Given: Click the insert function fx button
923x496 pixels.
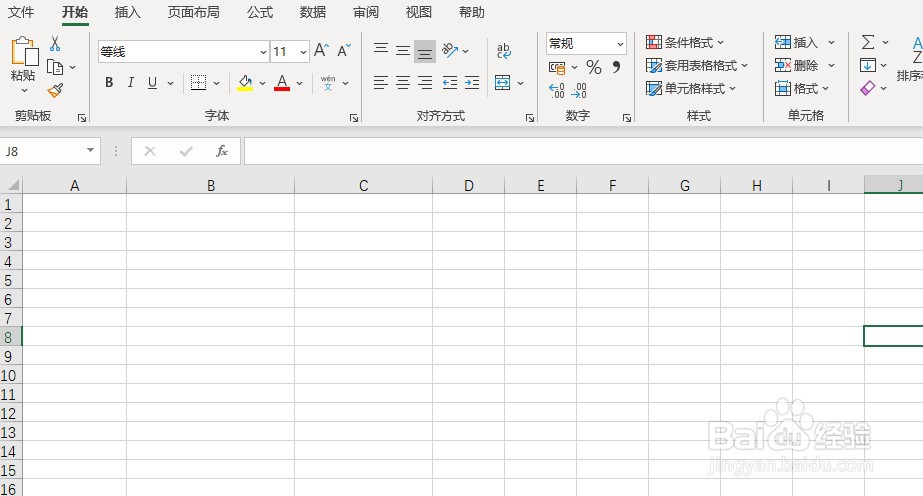Looking at the screenshot, I should coord(222,151).
